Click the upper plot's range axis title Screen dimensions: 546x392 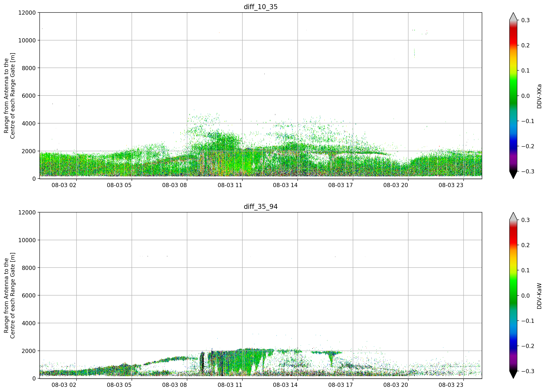coord(9,96)
